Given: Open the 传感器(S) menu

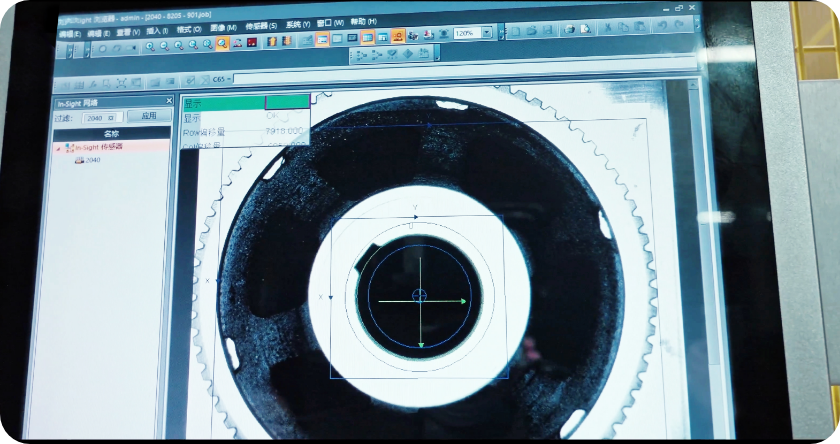Looking at the screenshot, I should click(261, 26).
